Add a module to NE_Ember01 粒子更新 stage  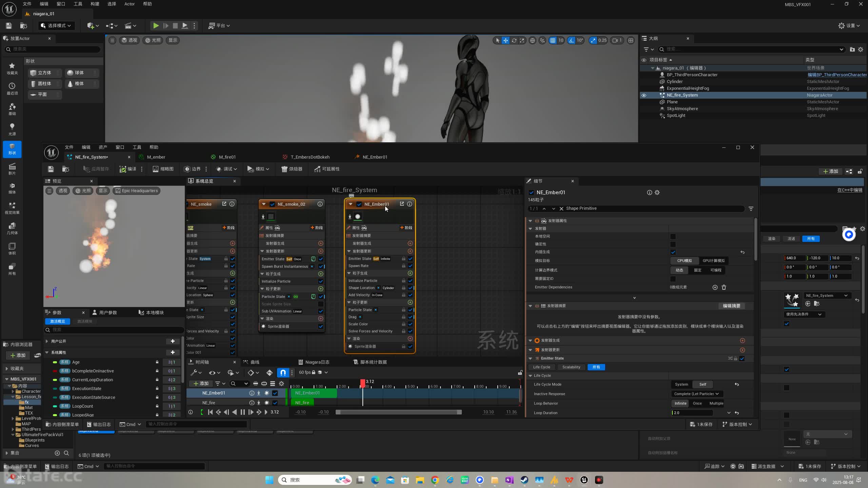(x=410, y=302)
